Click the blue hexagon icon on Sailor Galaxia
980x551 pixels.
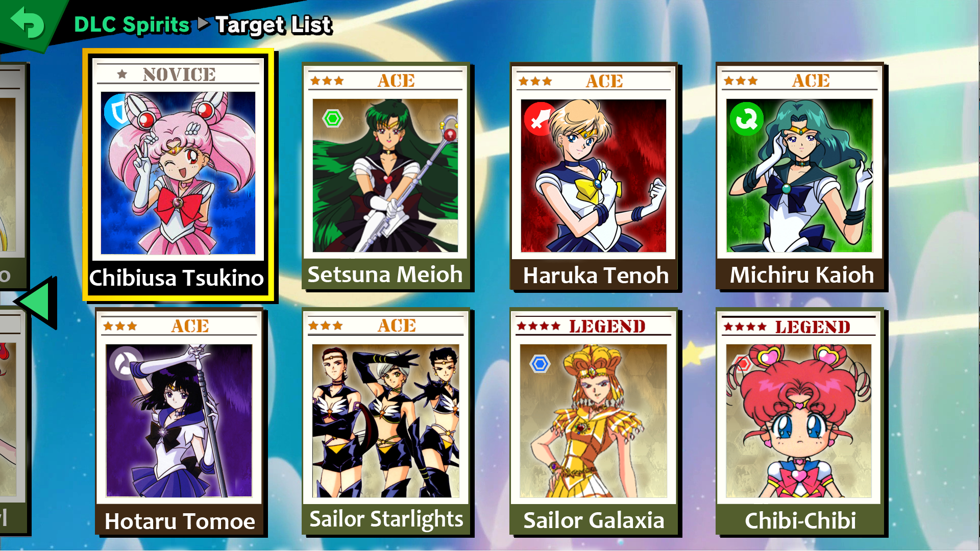540,364
